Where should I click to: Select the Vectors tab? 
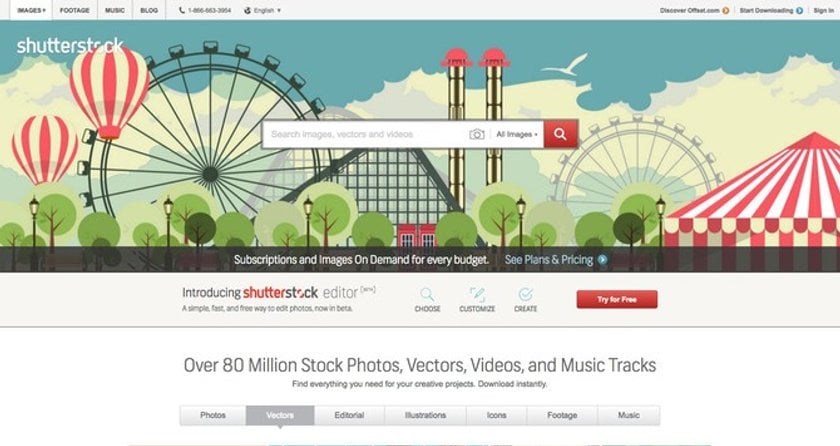tap(280, 415)
